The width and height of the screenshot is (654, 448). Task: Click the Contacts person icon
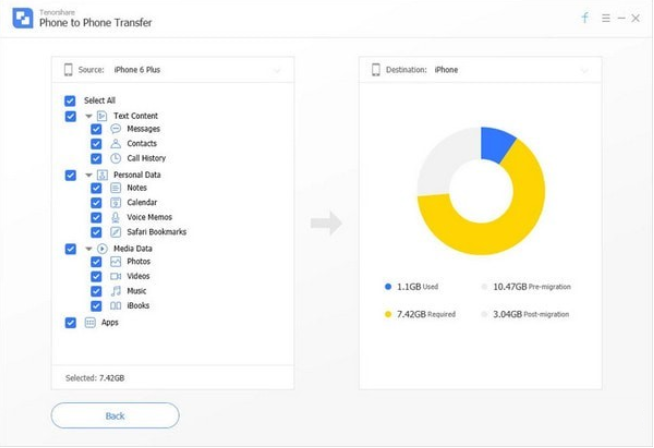tap(116, 143)
